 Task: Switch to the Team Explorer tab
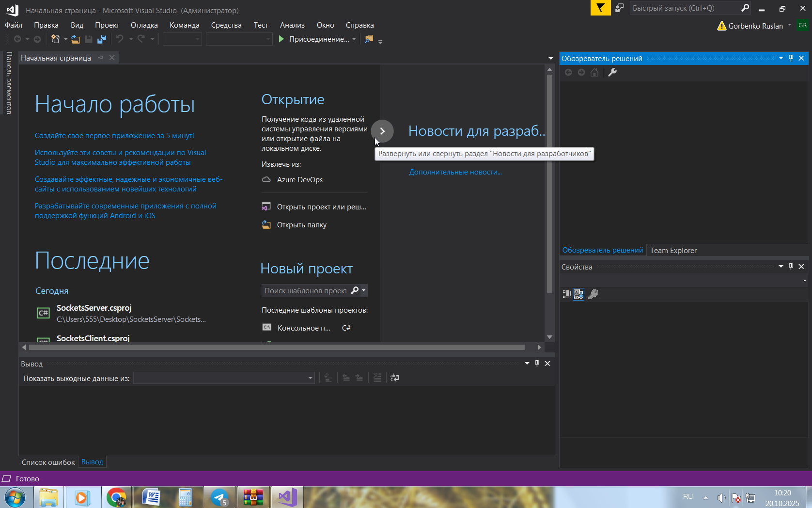point(673,251)
